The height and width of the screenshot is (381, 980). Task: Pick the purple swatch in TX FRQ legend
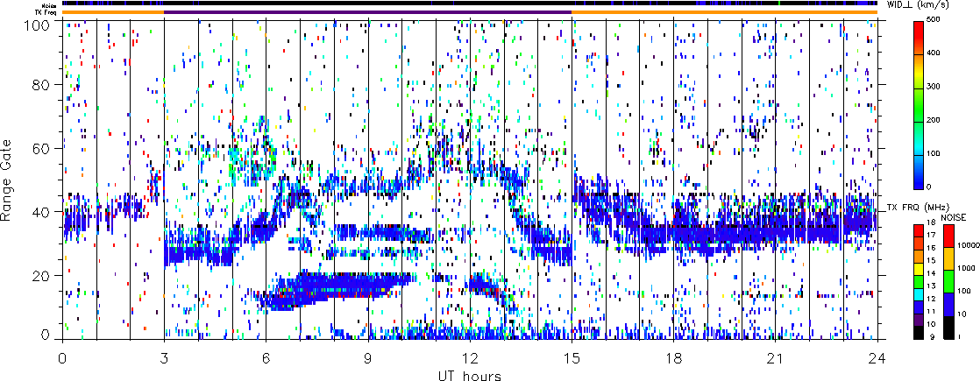click(918, 320)
